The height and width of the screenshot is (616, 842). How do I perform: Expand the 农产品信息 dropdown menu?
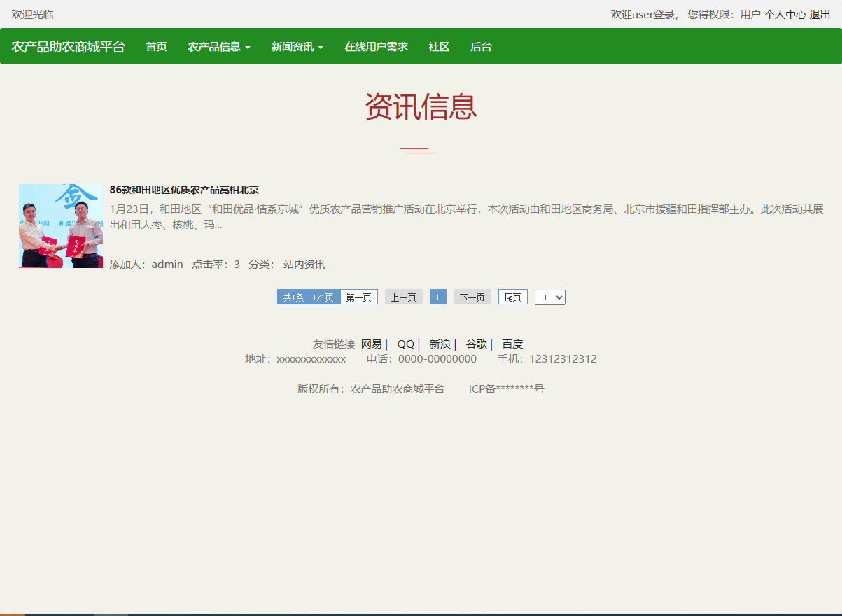click(x=219, y=46)
